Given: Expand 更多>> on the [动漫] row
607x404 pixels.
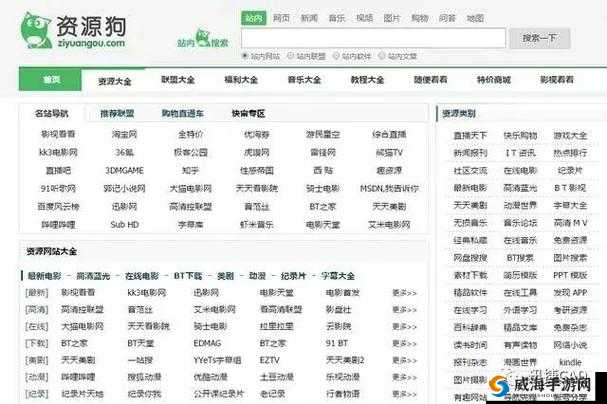Looking at the screenshot, I should pyautogui.click(x=405, y=377).
